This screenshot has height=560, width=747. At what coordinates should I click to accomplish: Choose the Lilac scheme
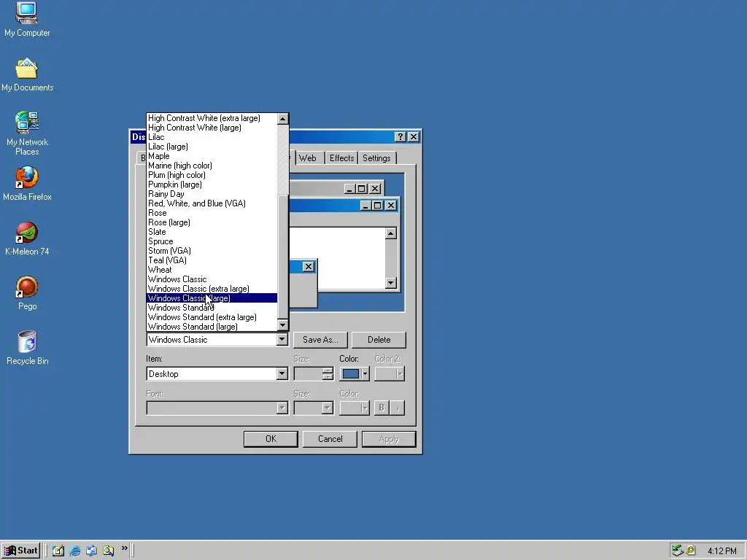click(x=212, y=137)
